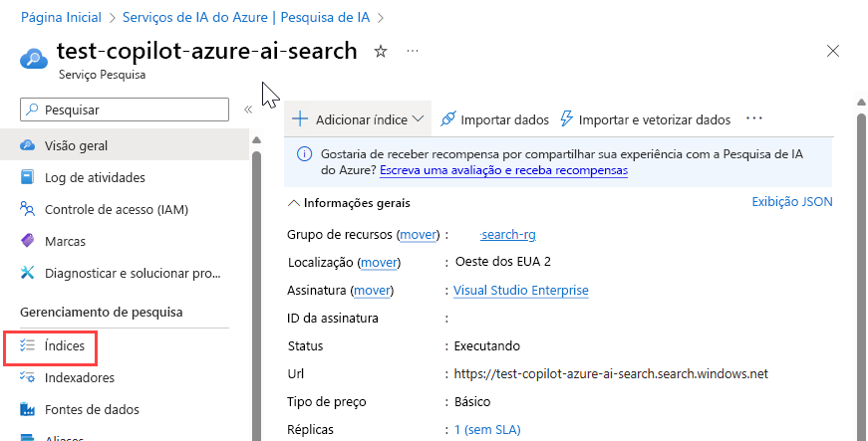This screenshot has width=868, height=441.
Task: Click mover next to Localização
Action: coord(380,262)
